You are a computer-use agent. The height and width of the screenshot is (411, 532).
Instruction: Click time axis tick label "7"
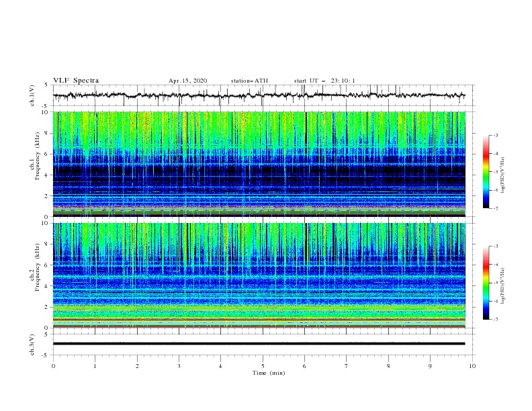click(347, 366)
